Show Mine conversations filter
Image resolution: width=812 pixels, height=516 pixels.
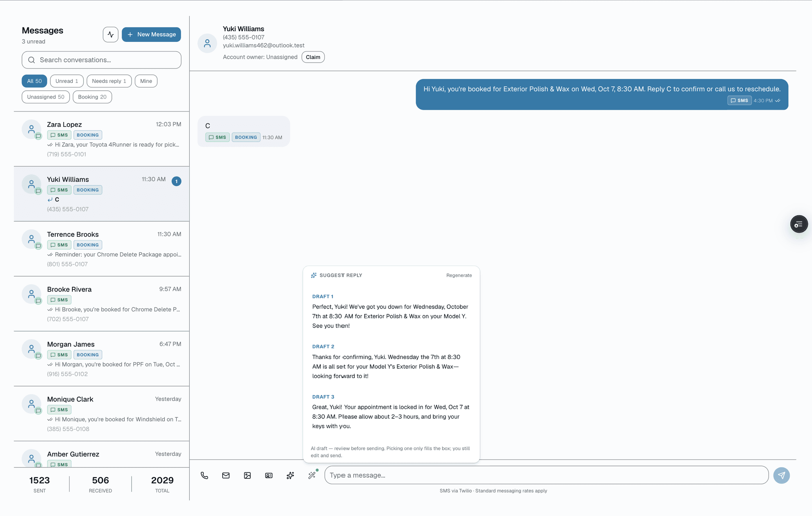point(146,81)
